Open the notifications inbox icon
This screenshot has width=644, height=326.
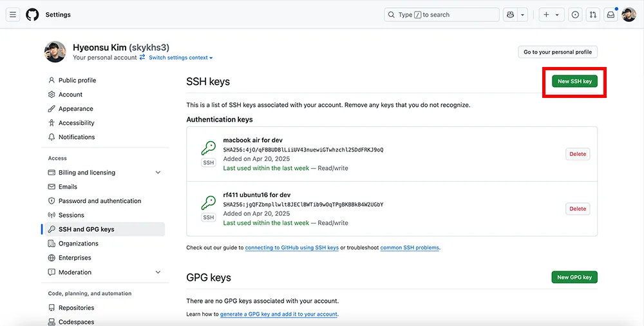tap(611, 15)
